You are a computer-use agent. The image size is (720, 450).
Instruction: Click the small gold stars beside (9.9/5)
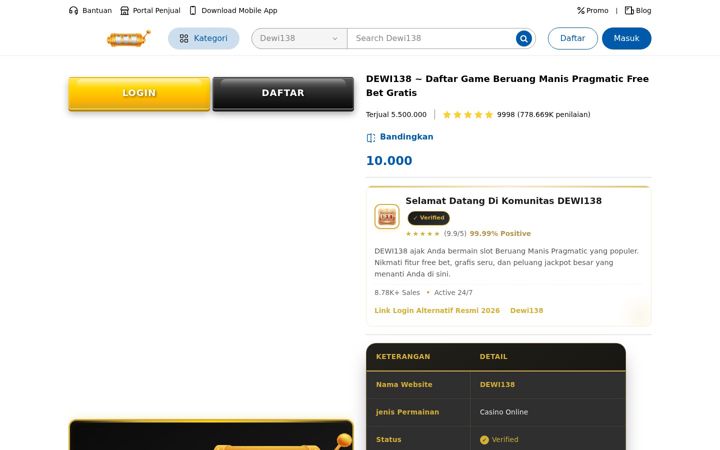pyautogui.click(x=422, y=234)
